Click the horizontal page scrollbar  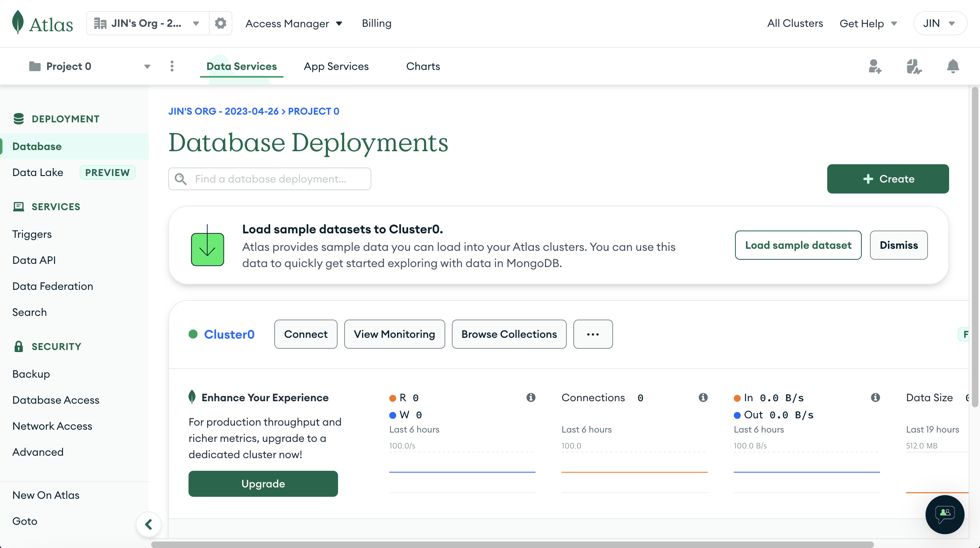512,544
